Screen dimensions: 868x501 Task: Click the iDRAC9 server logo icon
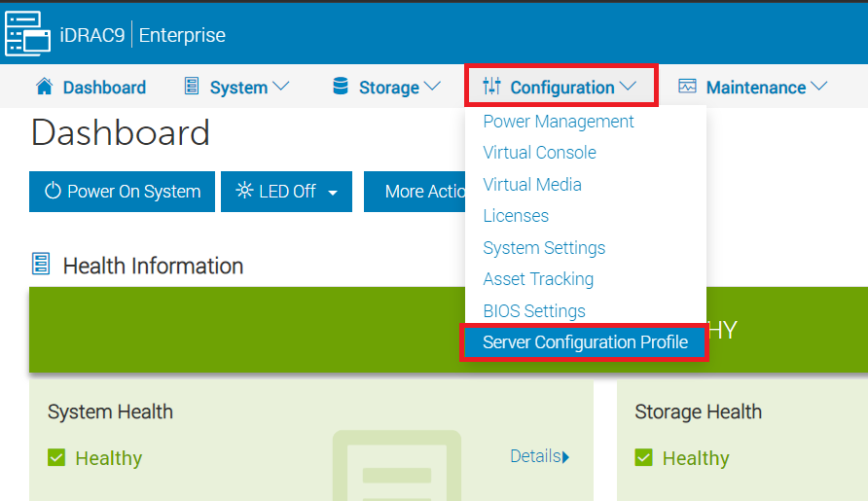[x=28, y=35]
